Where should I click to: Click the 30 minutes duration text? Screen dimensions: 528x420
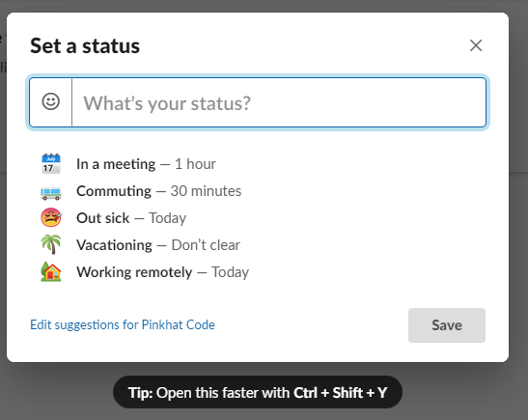tap(206, 191)
